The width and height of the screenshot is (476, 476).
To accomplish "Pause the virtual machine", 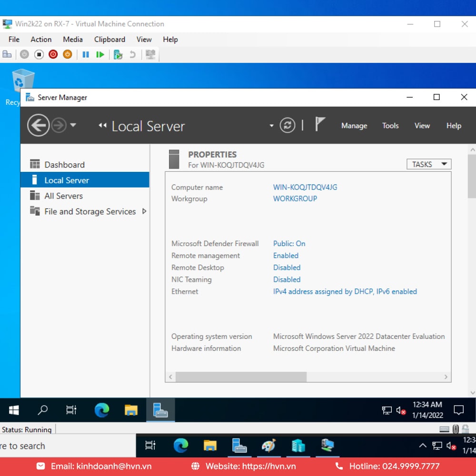I will [x=86, y=55].
